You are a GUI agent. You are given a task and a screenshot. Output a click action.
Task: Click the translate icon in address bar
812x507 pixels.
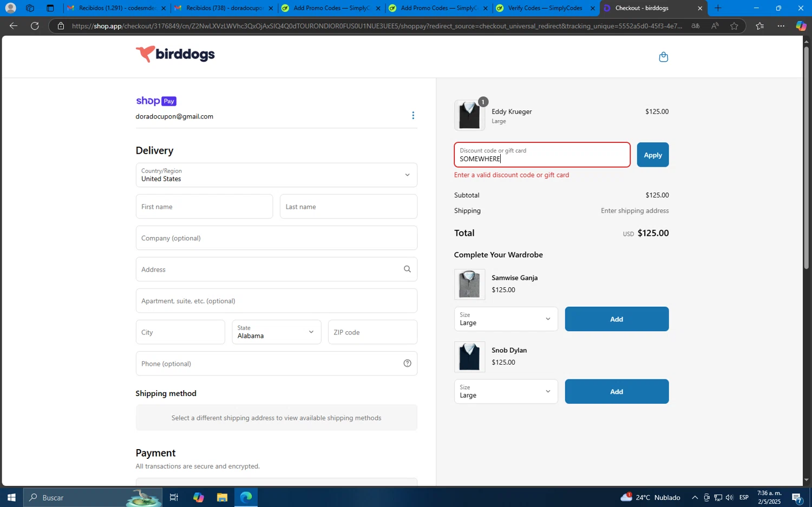click(x=696, y=26)
